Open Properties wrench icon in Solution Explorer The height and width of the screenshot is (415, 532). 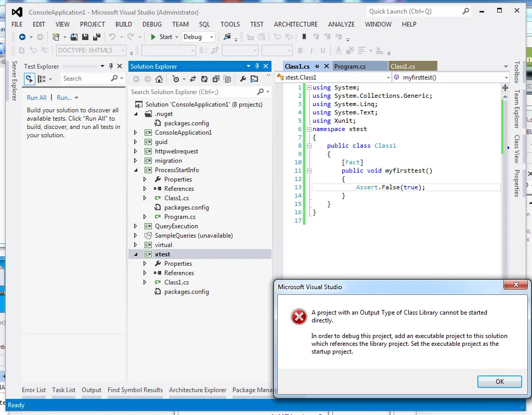(242, 79)
